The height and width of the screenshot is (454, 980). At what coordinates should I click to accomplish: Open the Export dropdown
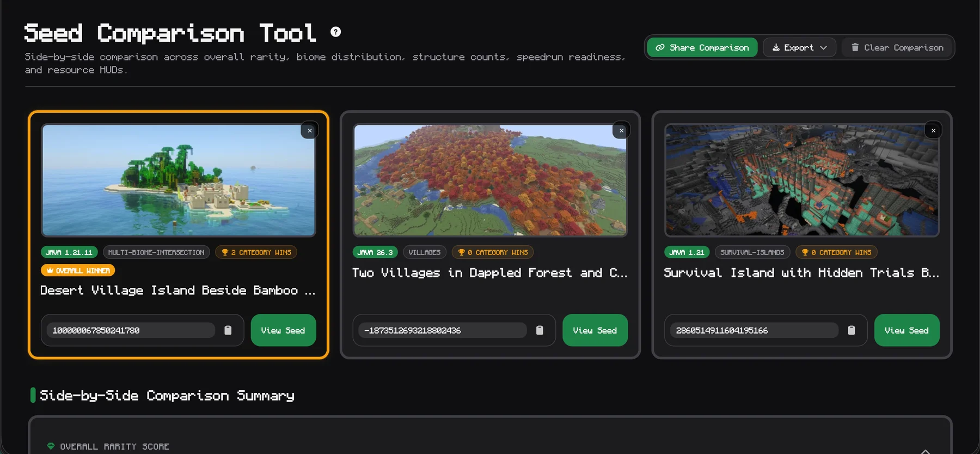point(799,47)
